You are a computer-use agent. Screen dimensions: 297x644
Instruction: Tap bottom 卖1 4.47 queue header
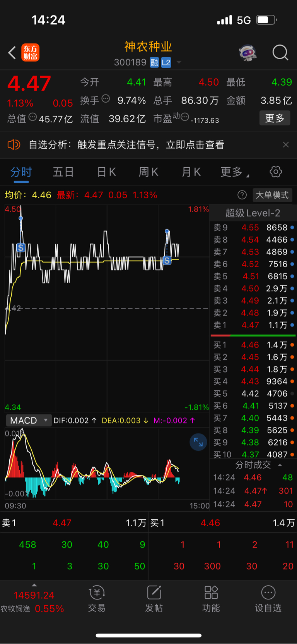(x=74, y=523)
